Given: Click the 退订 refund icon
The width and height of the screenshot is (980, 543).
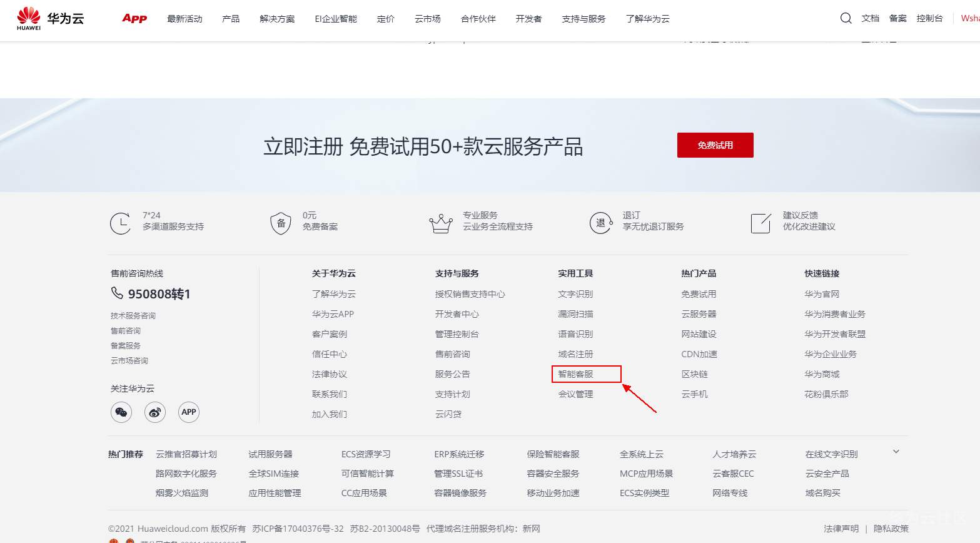Looking at the screenshot, I should click(601, 223).
